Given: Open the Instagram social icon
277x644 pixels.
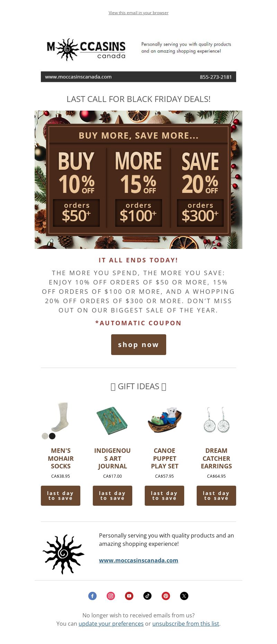Looking at the screenshot, I should [111, 596].
